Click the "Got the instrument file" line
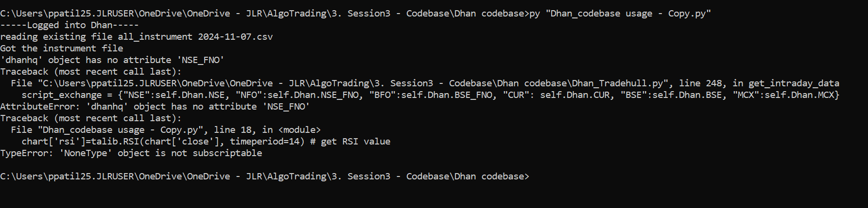Screen dimensions: 868x208 (62, 48)
